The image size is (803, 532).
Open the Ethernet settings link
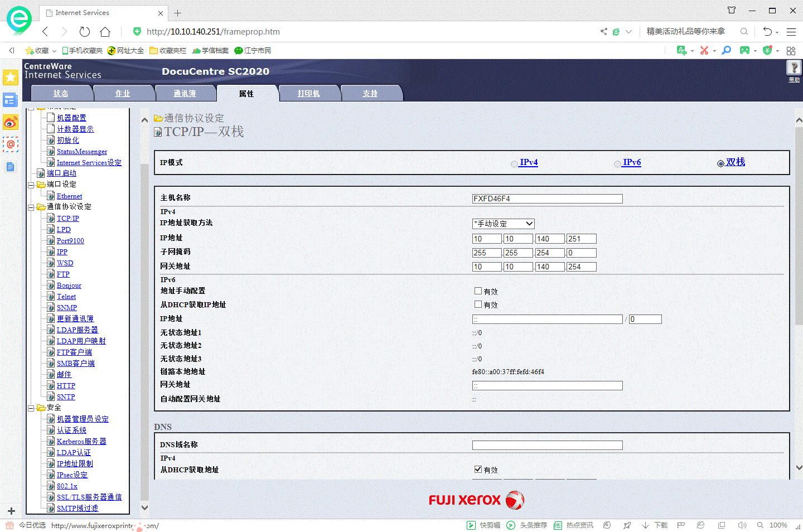69,196
